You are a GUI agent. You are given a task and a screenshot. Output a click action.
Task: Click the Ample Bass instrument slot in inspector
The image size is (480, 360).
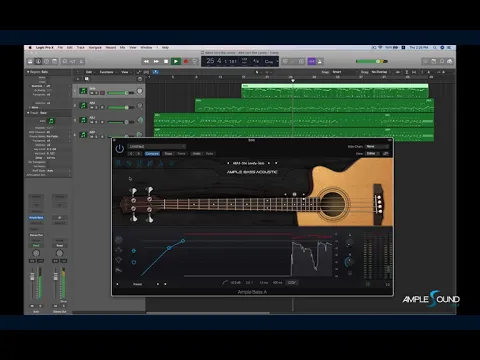tap(36, 218)
